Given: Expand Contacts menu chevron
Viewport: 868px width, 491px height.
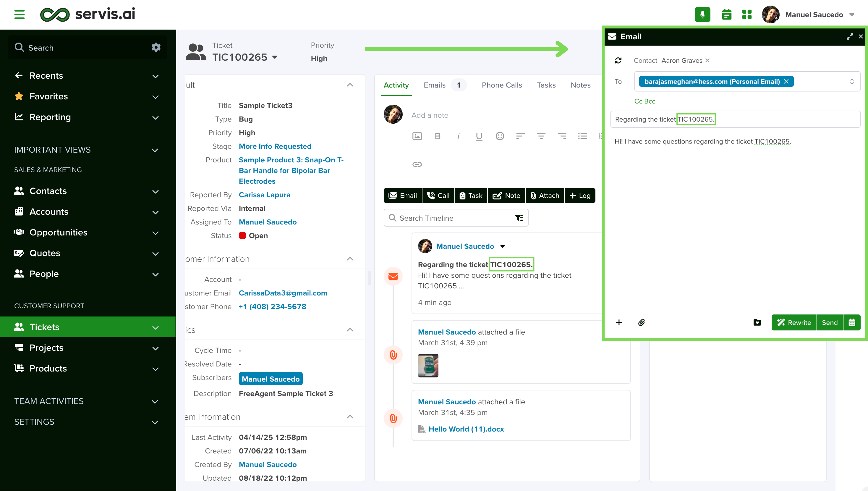Looking at the screenshot, I should 155,192.
